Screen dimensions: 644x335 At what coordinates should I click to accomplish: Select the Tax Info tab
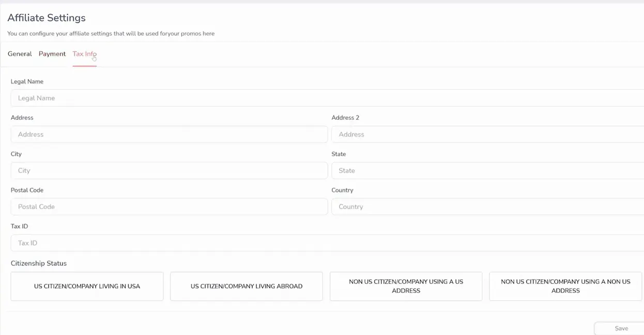85,54
